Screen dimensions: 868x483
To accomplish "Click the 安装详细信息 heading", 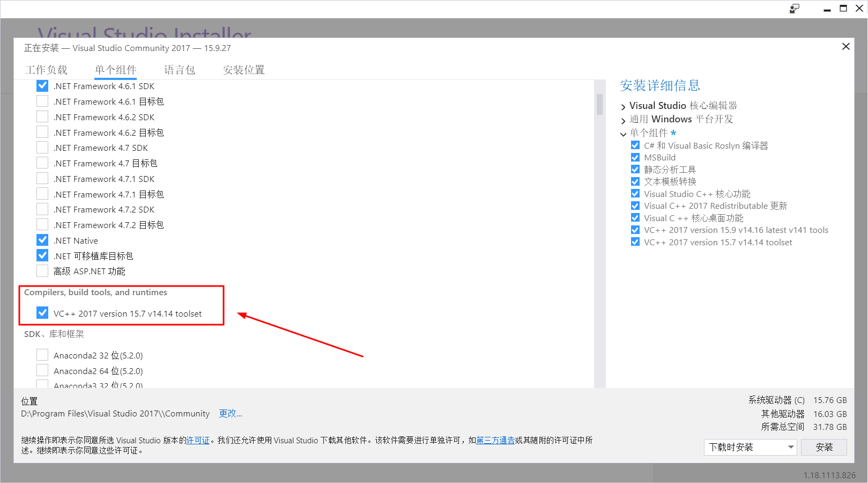I will 660,85.
